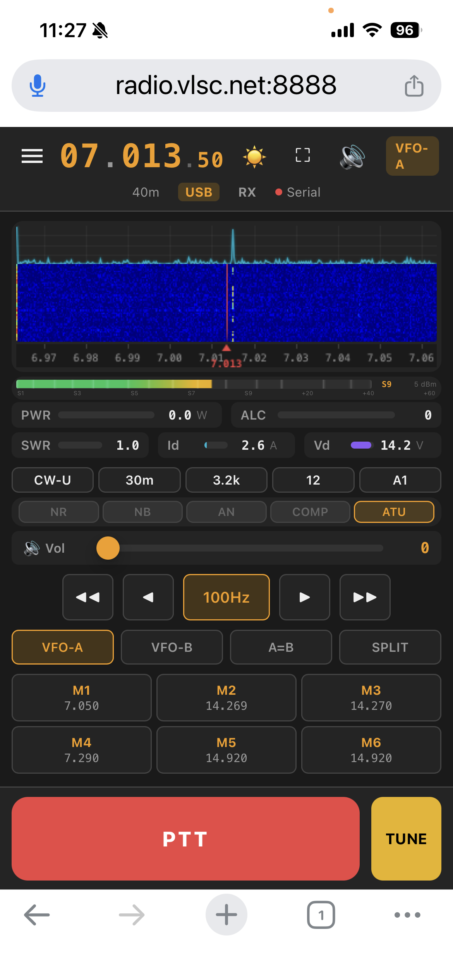453x980 pixels.
Task: Click the Serial connection status indicator
Action: tap(298, 192)
